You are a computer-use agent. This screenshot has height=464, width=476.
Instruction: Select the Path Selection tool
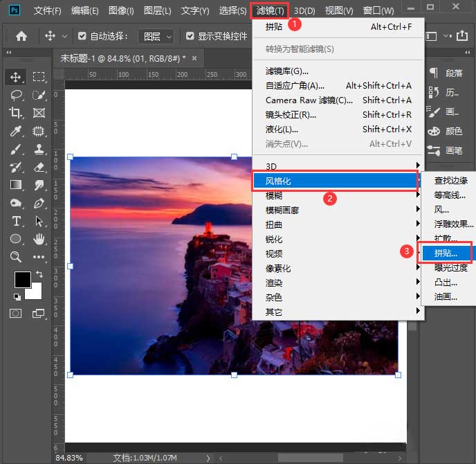(39, 221)
